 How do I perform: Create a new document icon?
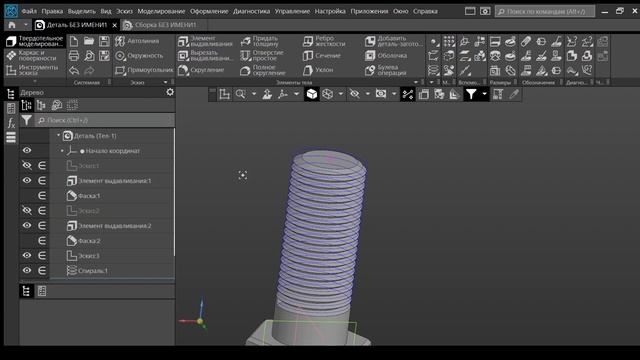click(x=74, y=41)
